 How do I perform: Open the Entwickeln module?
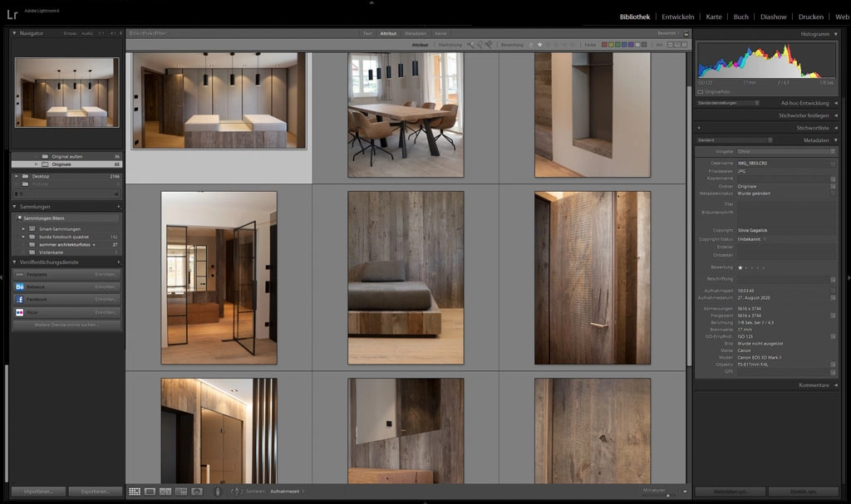pyautogui.click(x=678, y=17)
